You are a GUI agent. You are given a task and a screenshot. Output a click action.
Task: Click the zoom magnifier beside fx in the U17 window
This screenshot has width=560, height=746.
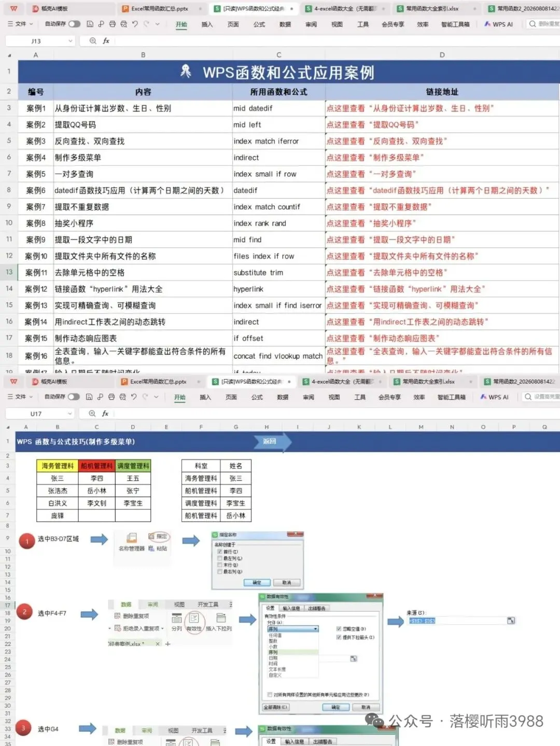tap(92, 413)
